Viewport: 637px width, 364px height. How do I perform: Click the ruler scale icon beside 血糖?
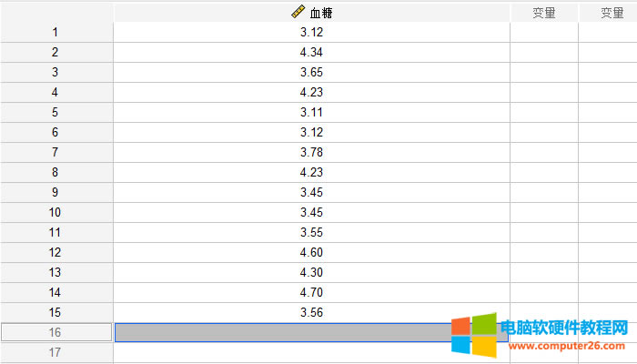coord(298,12)
